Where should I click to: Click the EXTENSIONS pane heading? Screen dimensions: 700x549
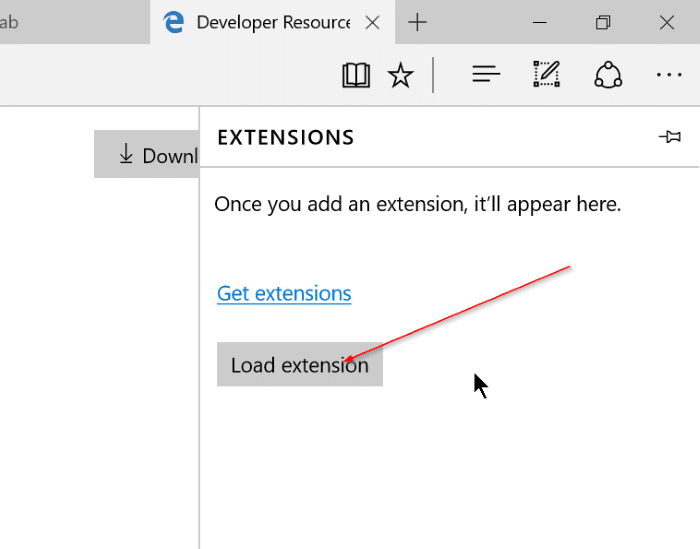[286, 137]
